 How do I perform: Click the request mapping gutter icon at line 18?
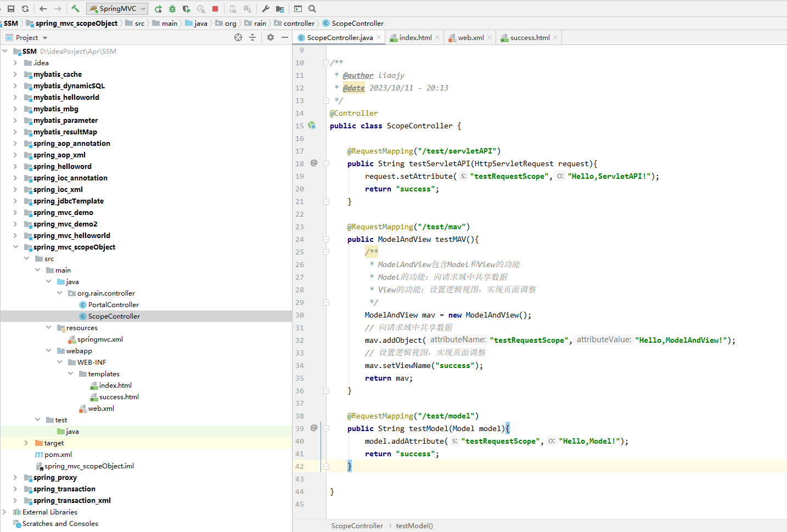[x=314, y=163]
